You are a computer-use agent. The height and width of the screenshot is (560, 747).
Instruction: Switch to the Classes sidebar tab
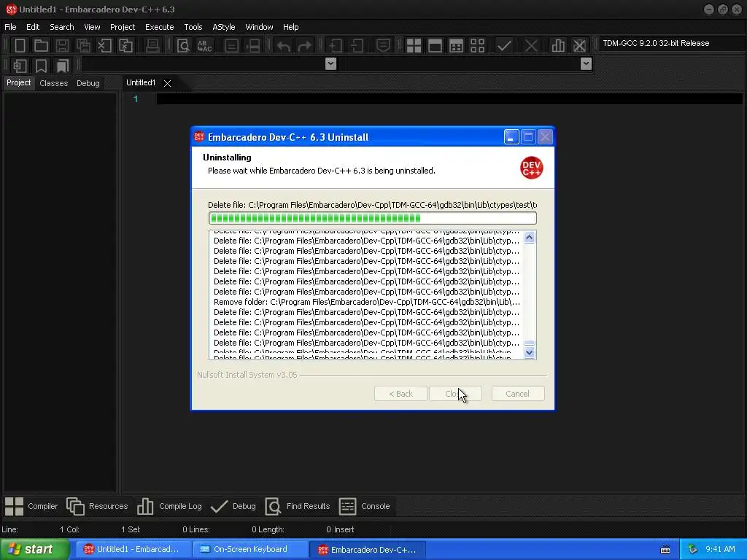tap(54, 83)
